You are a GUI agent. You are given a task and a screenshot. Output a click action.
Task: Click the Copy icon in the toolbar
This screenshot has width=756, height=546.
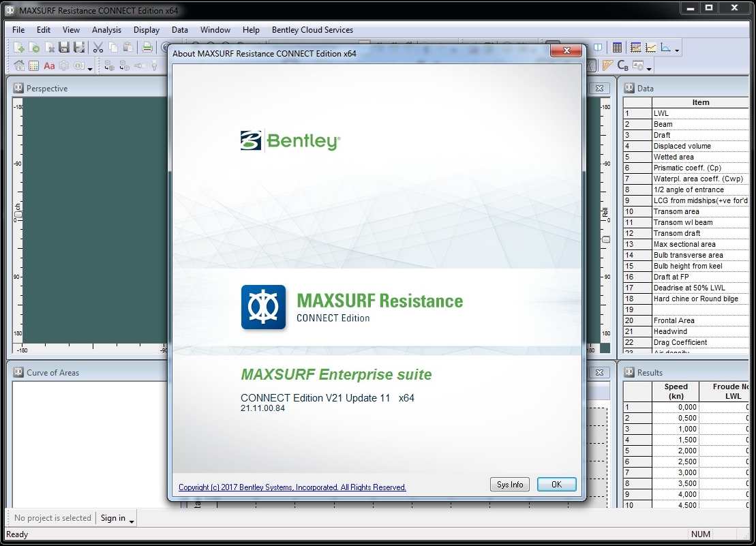(x=113, y=47)
